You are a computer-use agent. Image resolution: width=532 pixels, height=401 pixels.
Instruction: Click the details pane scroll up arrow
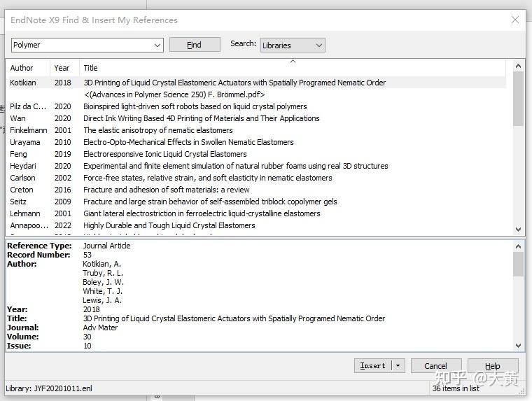pyautogui.click(x=518, y=246)
